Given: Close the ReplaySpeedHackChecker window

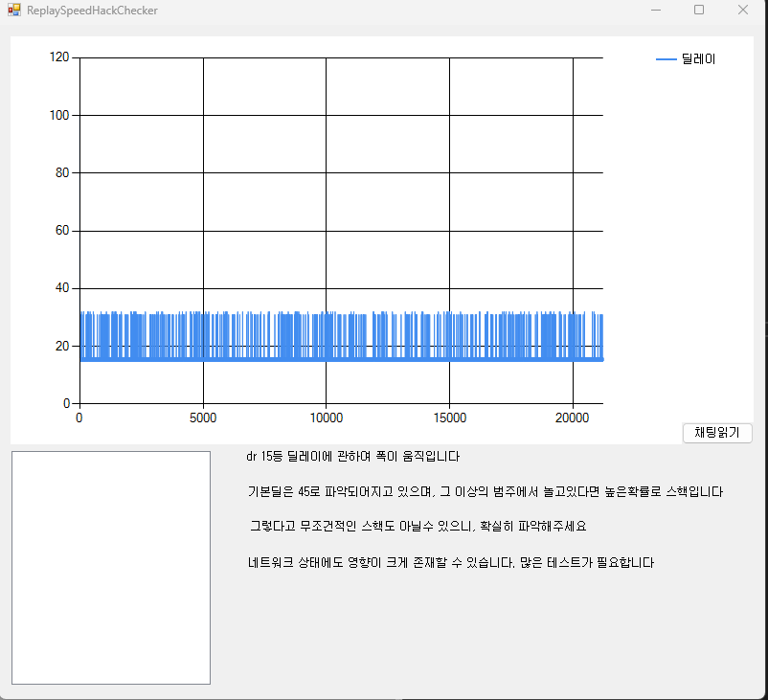Looking at the screenshot, I should pyautogui.click(x=743, y=11).
